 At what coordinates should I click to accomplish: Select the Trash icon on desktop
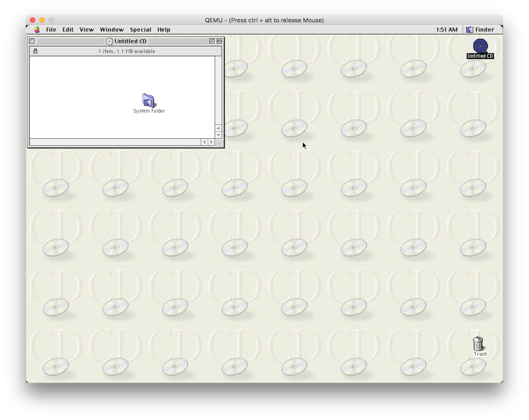coord(478,344)
